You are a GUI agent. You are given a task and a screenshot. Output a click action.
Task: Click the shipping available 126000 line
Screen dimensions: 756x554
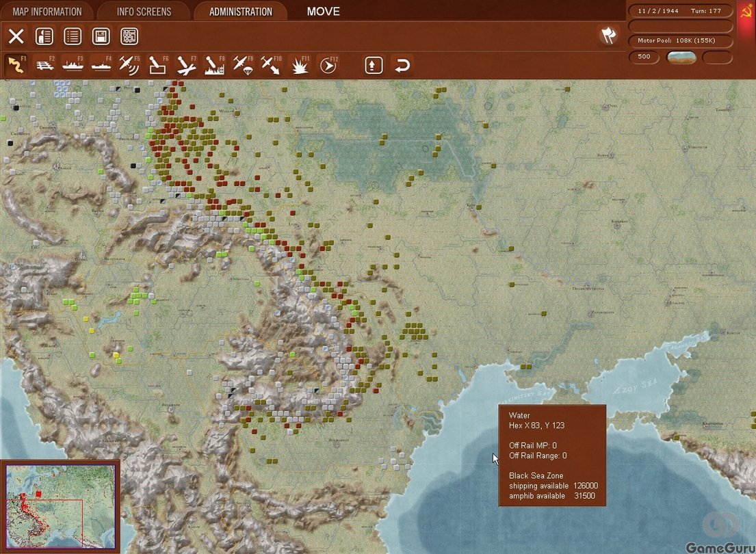pyautogui.click(x=553, y=486)
